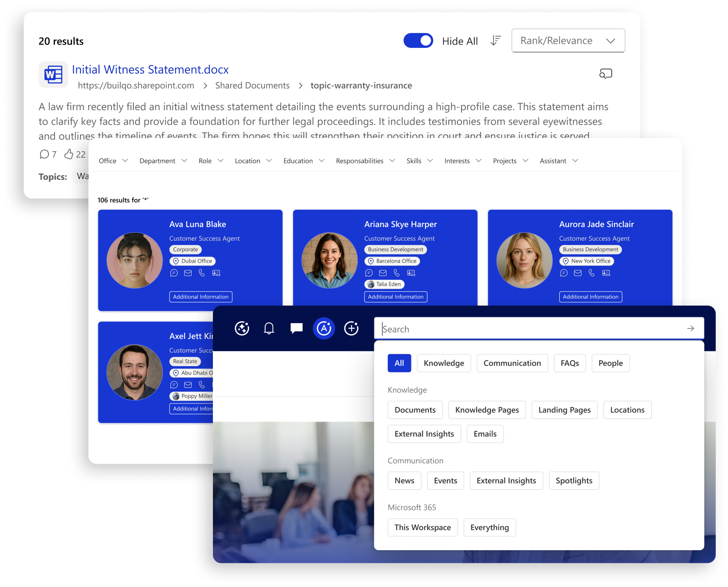This screenshot has height=587, width=728.
Task: Select the People search tab
Action: click(x=610, y=363)
